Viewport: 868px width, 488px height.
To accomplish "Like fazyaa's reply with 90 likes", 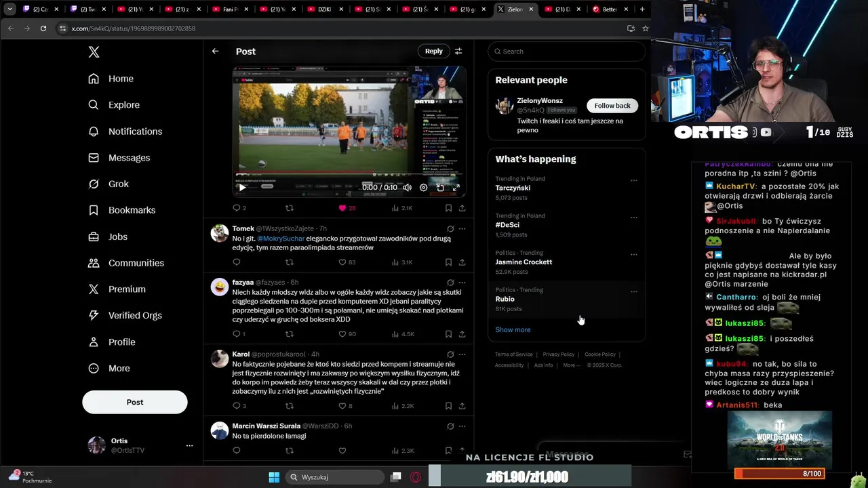I will pyautogui.click(x=347, y=334).
